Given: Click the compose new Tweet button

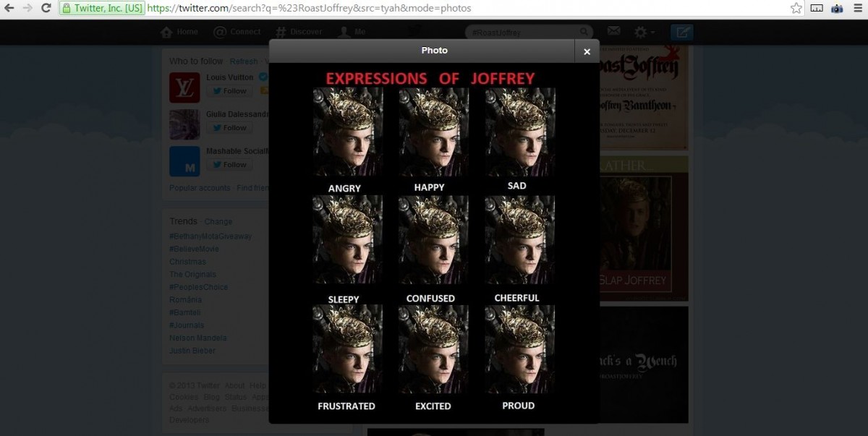Looking at the screenshot, I should pyautogui.click(x=682, y=33).
